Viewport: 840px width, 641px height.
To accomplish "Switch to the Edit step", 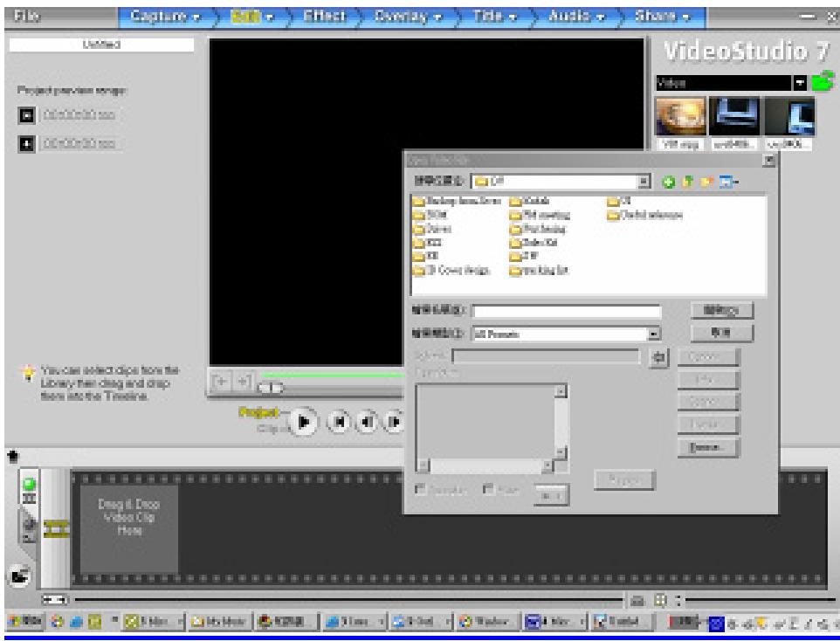I will coord(251,17).
